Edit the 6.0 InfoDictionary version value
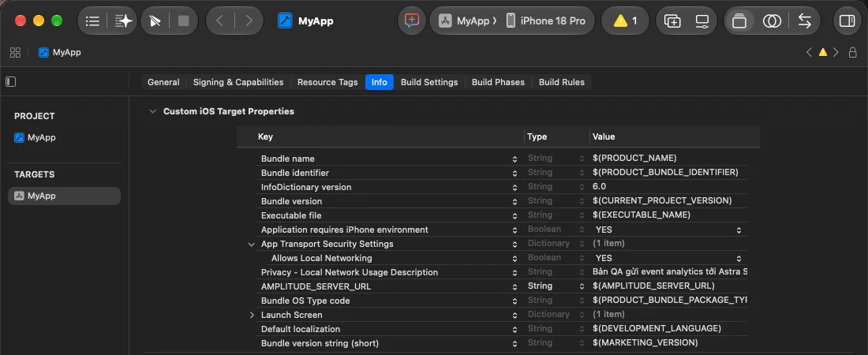The image size is (868, 355). [599, 187]
